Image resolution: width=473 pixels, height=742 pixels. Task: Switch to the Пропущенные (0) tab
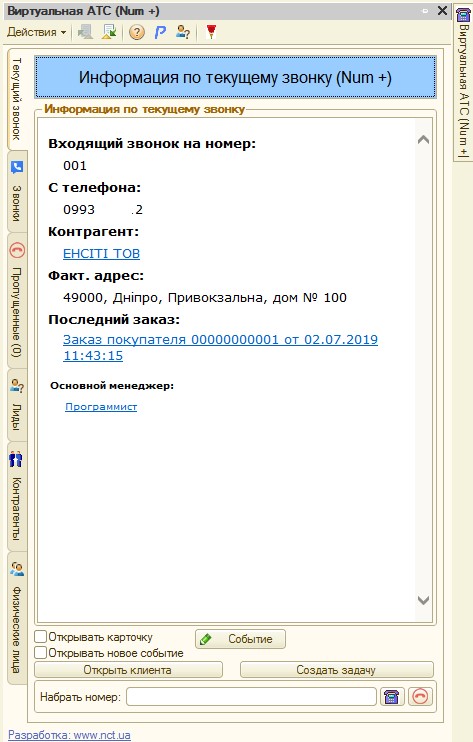pyautogui.click(x=17, y=300)
